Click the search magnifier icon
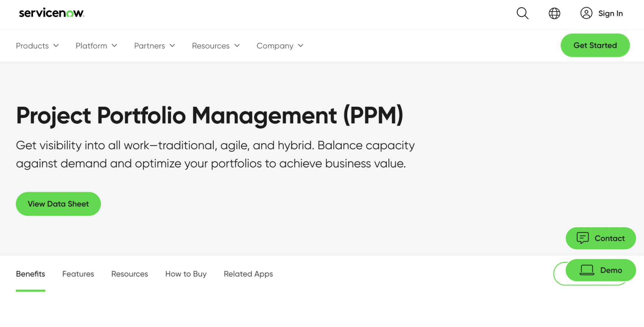Image resolution: width=644 pixels, height=327 pixels. (x=522, y=13)
